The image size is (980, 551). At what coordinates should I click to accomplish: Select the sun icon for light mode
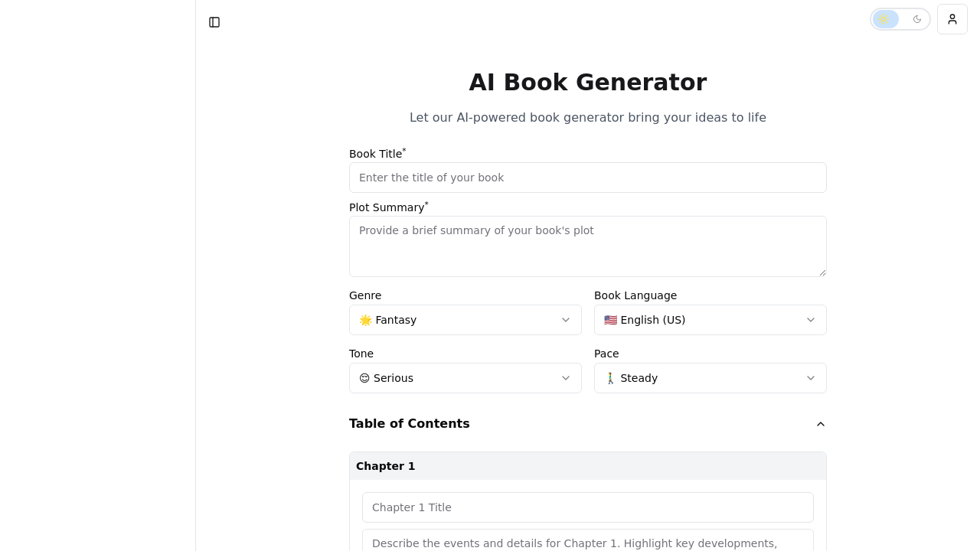click(x=885, y=19)
